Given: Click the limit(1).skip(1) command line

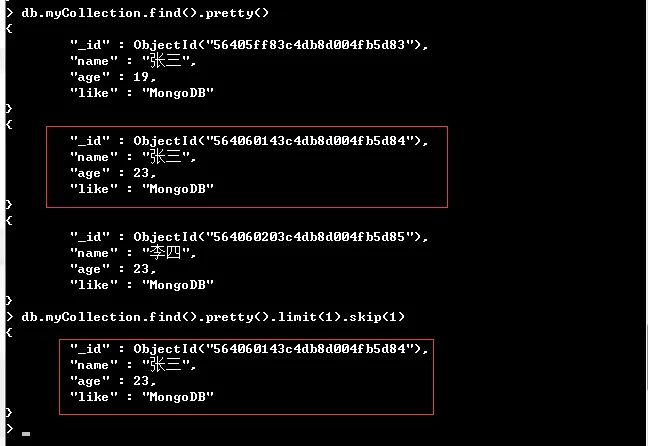Looking at the screenshot, I should click(x=213, y=317).
